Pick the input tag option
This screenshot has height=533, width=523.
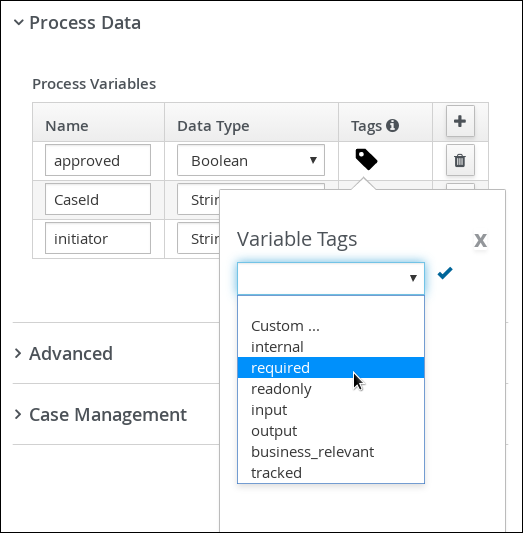(331, 410)
